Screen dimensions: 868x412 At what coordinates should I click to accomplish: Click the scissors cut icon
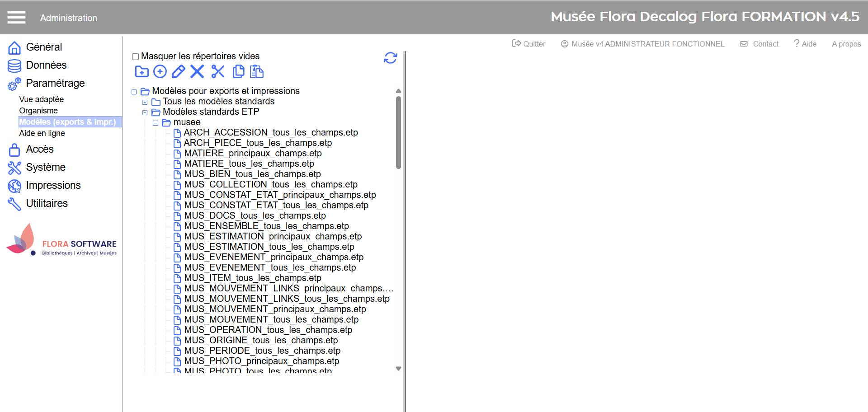coord(218,71)
